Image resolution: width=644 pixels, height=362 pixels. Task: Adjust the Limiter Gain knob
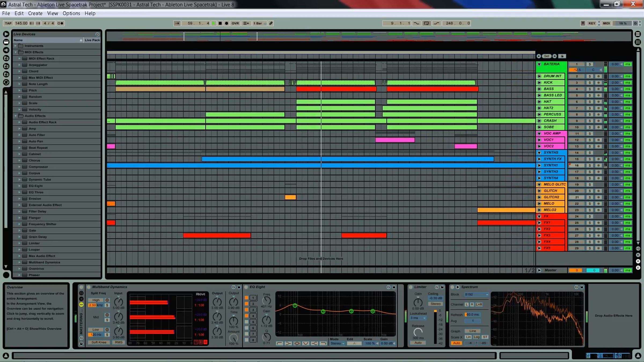click(418, 302)
